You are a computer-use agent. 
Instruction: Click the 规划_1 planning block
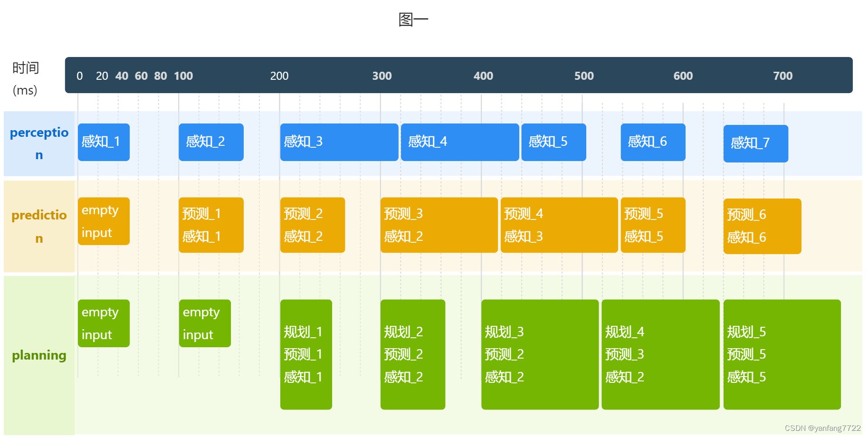(306, 354)
